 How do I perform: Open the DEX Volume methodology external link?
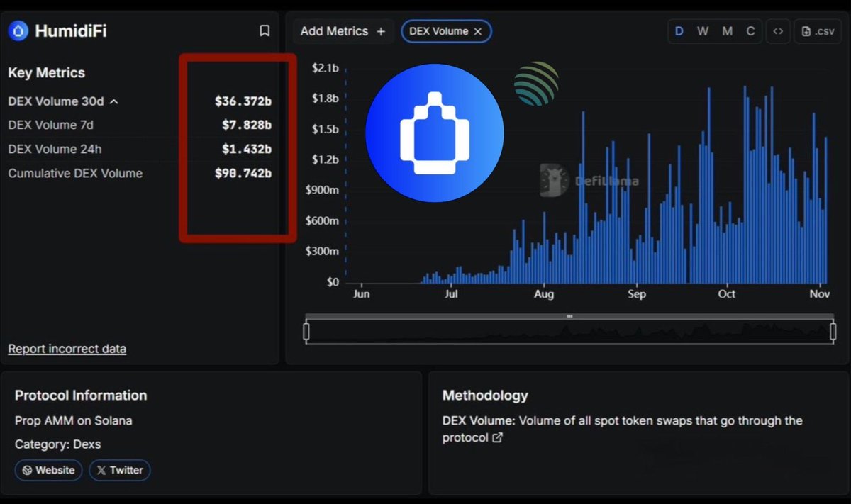pos(497,437)
